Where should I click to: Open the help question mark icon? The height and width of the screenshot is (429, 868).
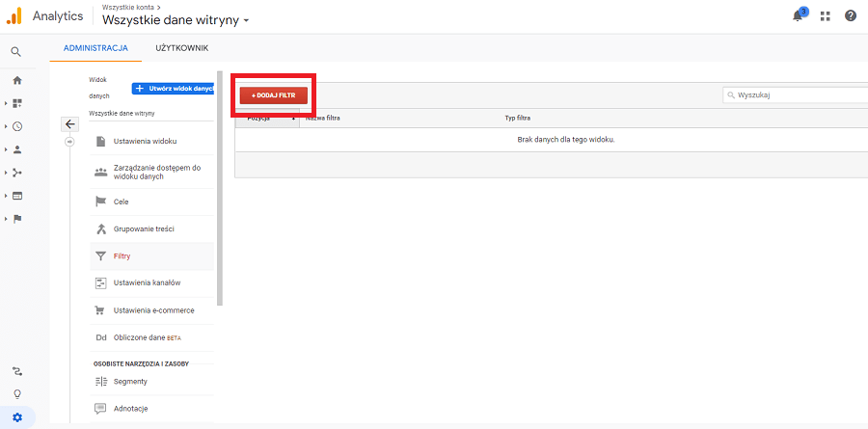tap(851, 16)
